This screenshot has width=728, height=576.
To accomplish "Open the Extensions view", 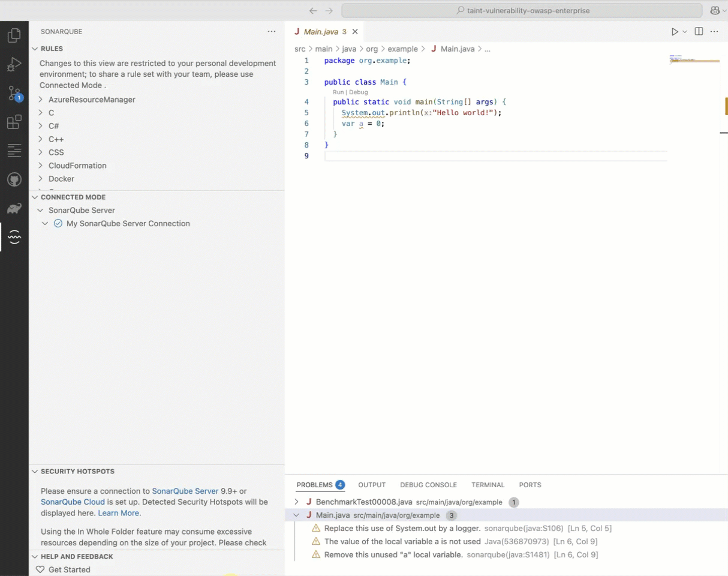I will tap(14, 122).
